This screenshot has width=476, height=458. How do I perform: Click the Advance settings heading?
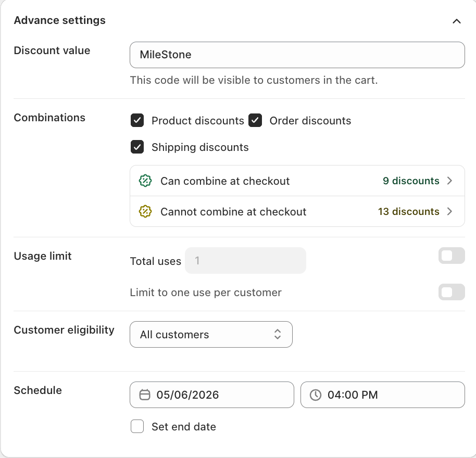pyautogui.click(x=60, y=20)
